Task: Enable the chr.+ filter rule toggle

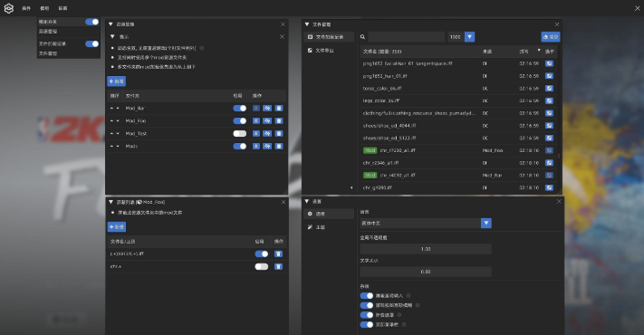Action: click(262, 267)
